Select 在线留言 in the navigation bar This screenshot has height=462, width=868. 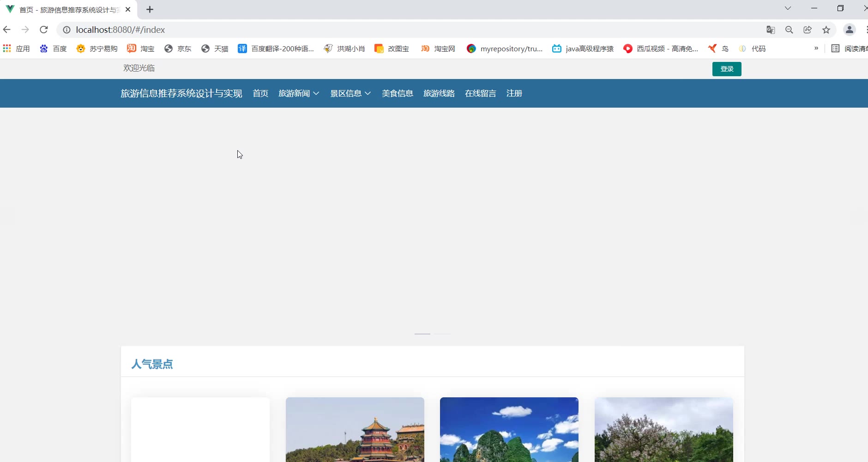pyautogui.click(x=481, y=93)
